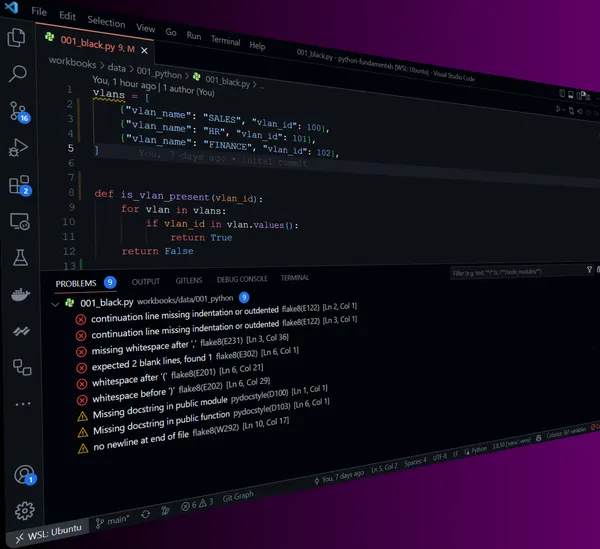The image size is (600, 549).
Task: Select 'no newline at end of file' warning
Action: click(184, 436)
